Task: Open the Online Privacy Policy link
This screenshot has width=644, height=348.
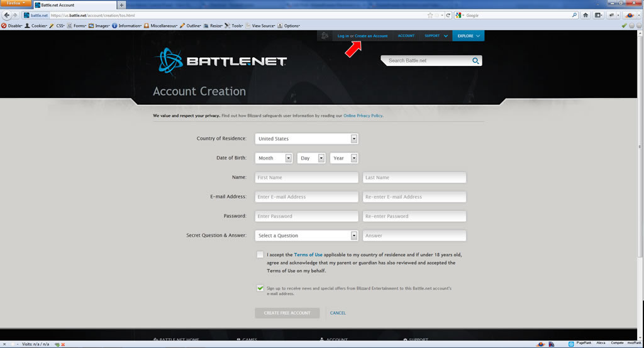Action: click(363, 116)
